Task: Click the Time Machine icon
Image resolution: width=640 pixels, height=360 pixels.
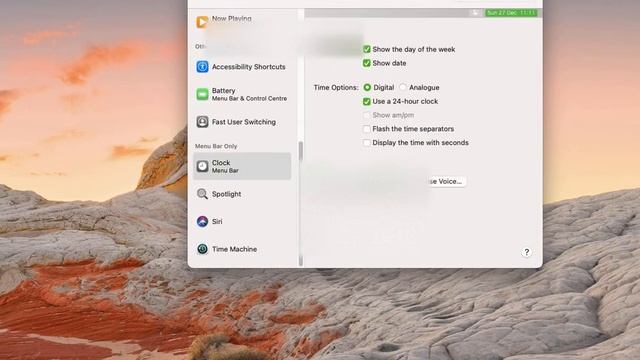Action: tap(202, 249)
